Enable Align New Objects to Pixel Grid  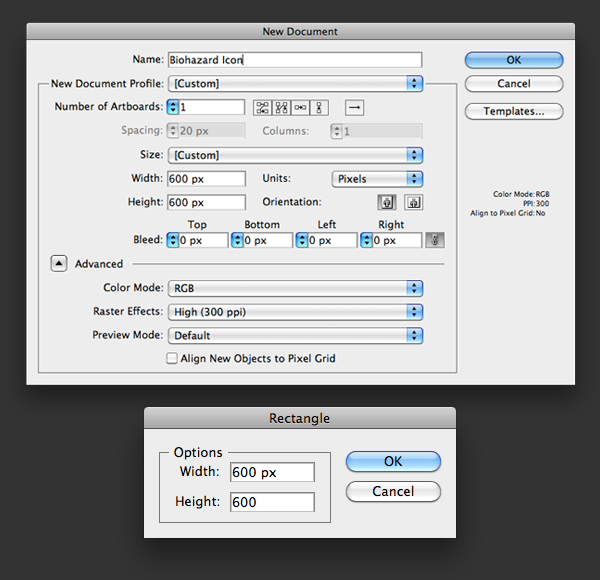(x=172, y=358)
